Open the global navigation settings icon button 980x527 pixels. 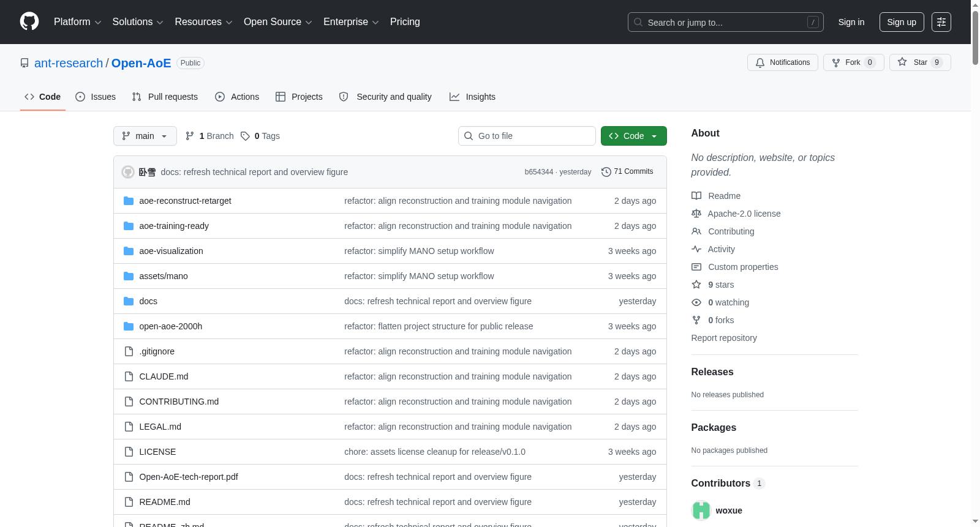pos(941,22)
